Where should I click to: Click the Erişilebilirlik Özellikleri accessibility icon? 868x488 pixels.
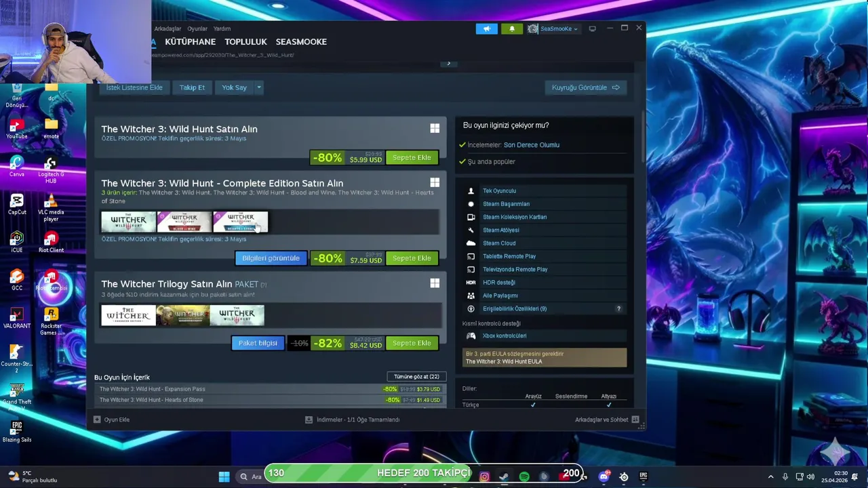[471, 308]
